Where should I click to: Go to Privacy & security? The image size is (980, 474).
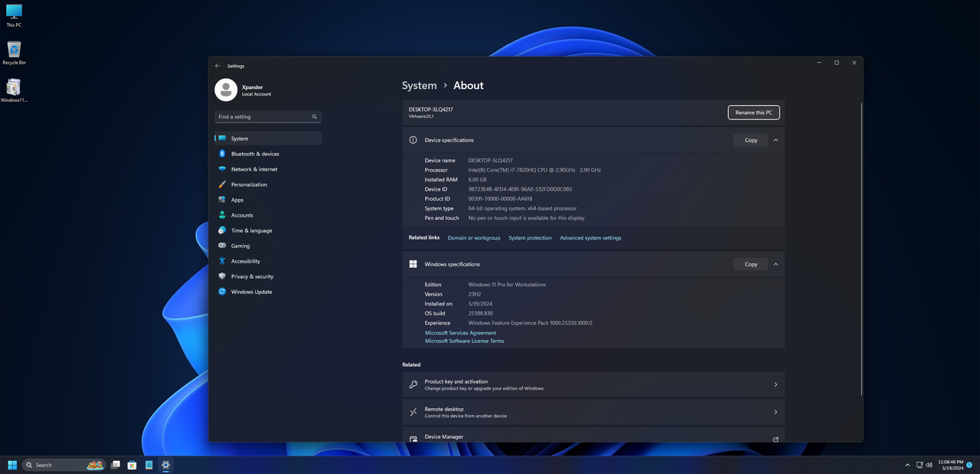click(x=268, y=276)
